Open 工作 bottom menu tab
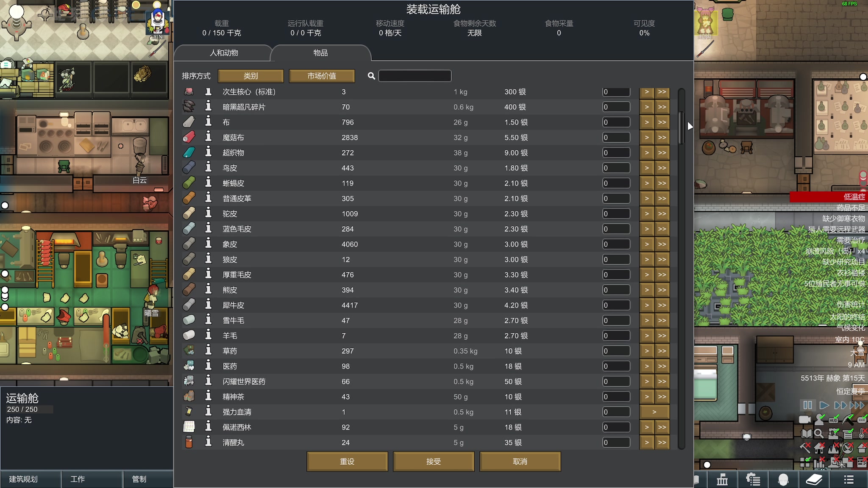The width and height of the screenshot is (868, 488). [x=92, y=479]
